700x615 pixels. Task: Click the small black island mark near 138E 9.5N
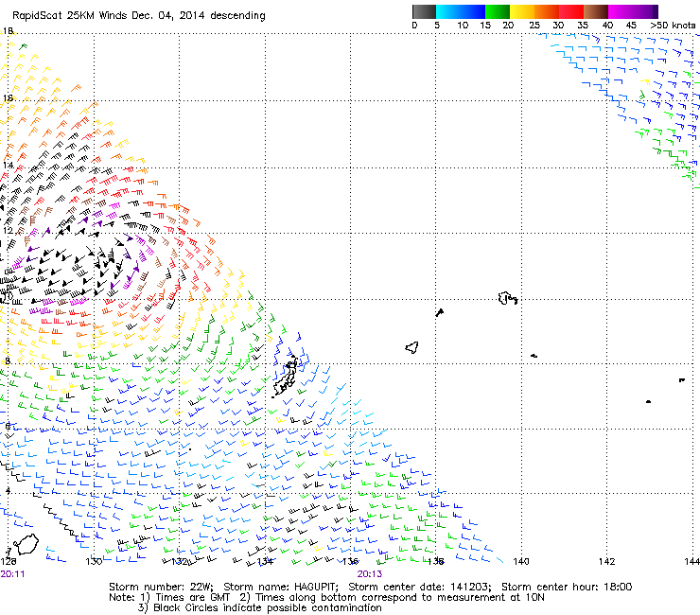point(440,312)
